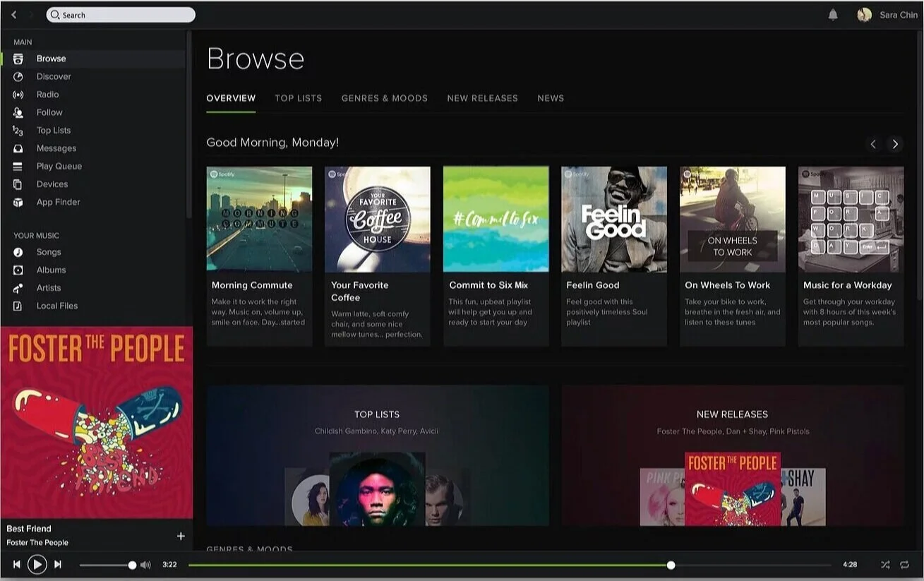Click the elapsed time 3:22
The image size is (924, 581).
tap(169, 565)
